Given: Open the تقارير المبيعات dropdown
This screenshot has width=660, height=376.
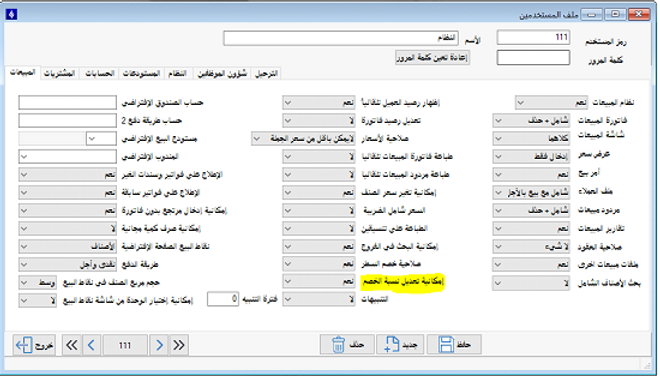Looking at the screenshot, I should tap(531, 228).
